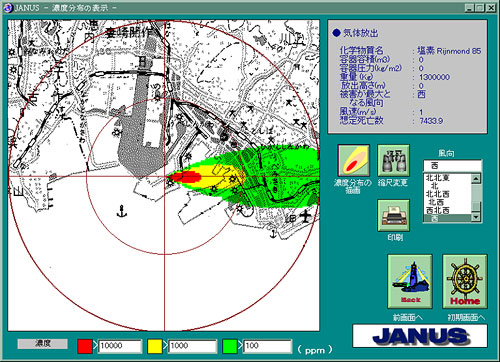Click the green concentration color swatch

click(230, 346)
